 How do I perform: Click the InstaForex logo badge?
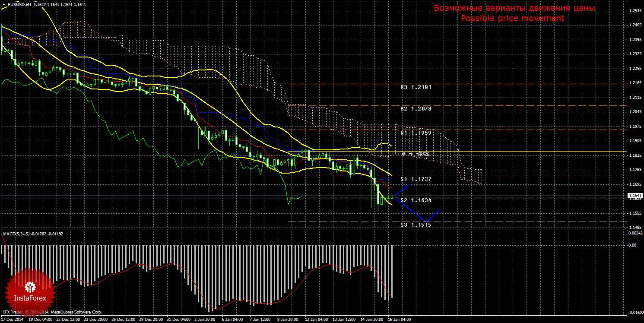tap(30, 290)
